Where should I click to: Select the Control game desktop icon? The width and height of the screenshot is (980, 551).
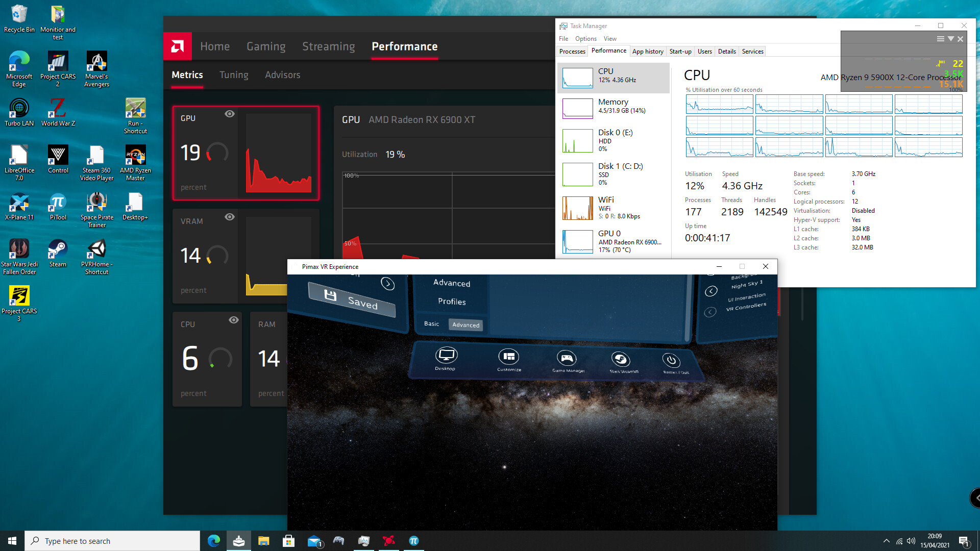[x=58, y=160]
